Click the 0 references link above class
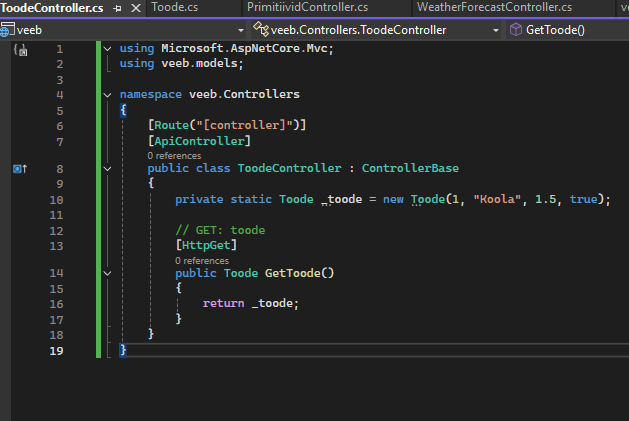The height and width of the screenshot is (421, 629). point(174,156)
